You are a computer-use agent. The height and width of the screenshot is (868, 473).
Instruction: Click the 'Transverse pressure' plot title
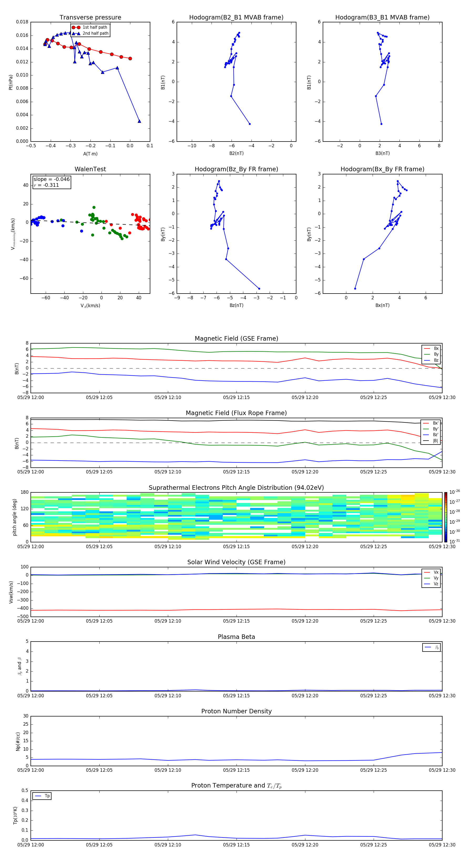point(90,18)
